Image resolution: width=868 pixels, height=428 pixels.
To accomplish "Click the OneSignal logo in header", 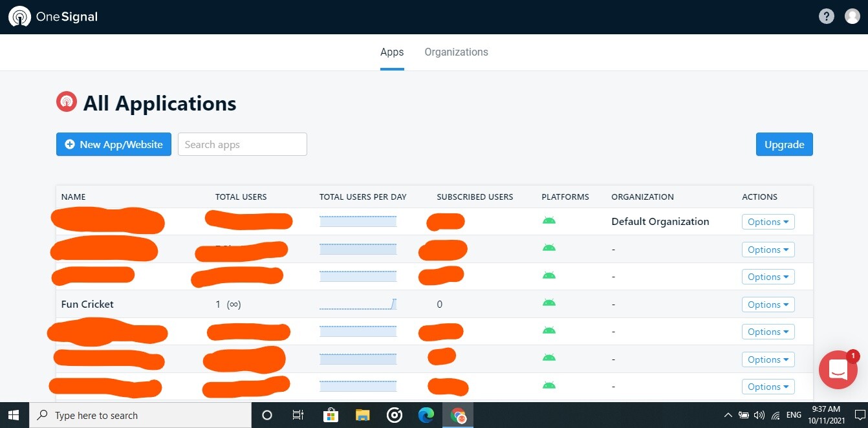I will click(x=53, y=17).
